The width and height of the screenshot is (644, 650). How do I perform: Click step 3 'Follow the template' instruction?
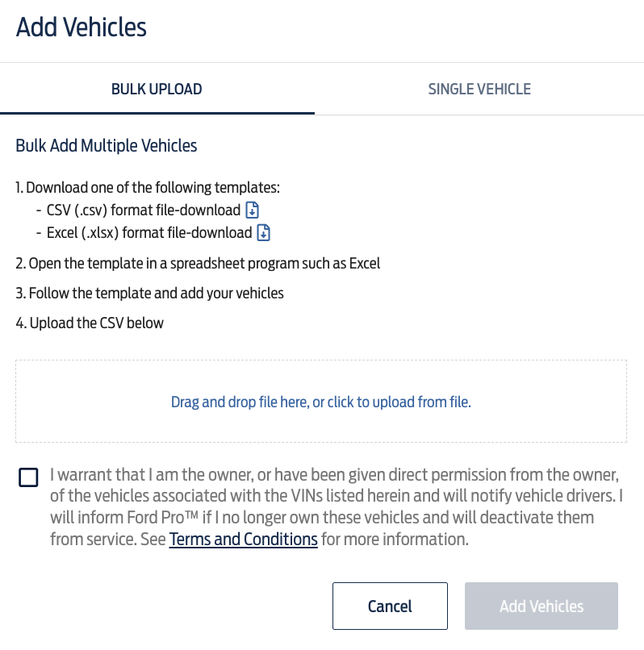[150, 294]
